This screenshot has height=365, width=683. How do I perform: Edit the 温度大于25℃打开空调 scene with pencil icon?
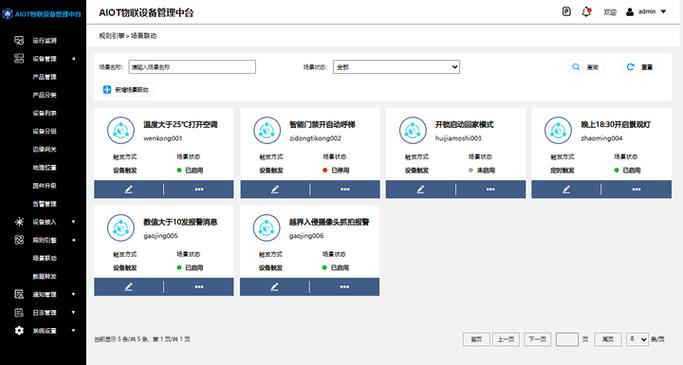click(x=129, y=189)
